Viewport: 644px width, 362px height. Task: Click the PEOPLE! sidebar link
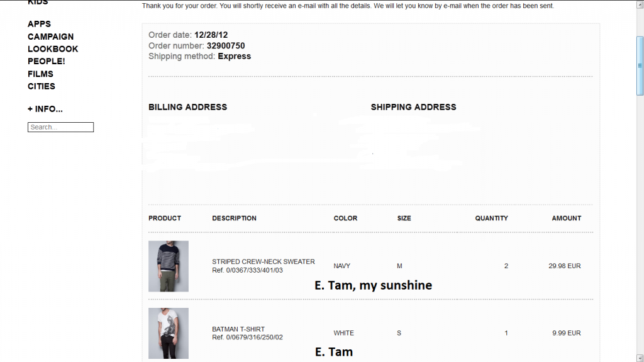[x=46, y=62]
